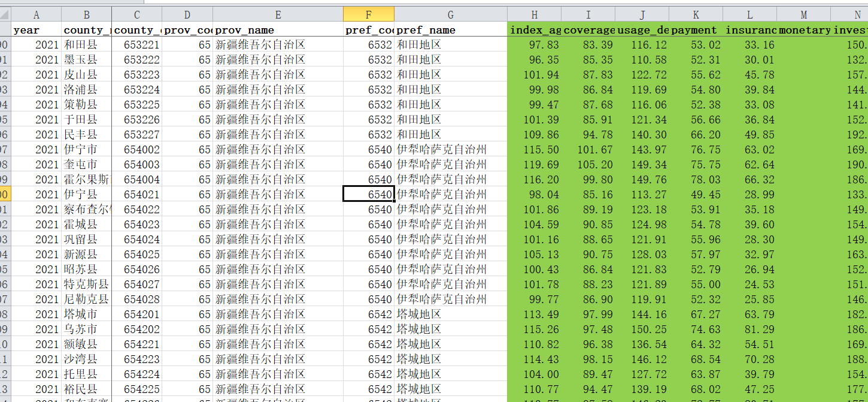Viewport: 868px width, 402px height.
Task: Select county cell 巩留县
Action: click(87, 239)
